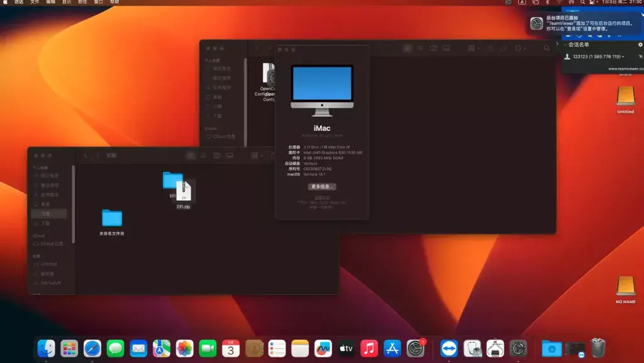Screen dimensions: 644x363
Task: Open Apple TV in the dock
Action: tap(347, 349)
